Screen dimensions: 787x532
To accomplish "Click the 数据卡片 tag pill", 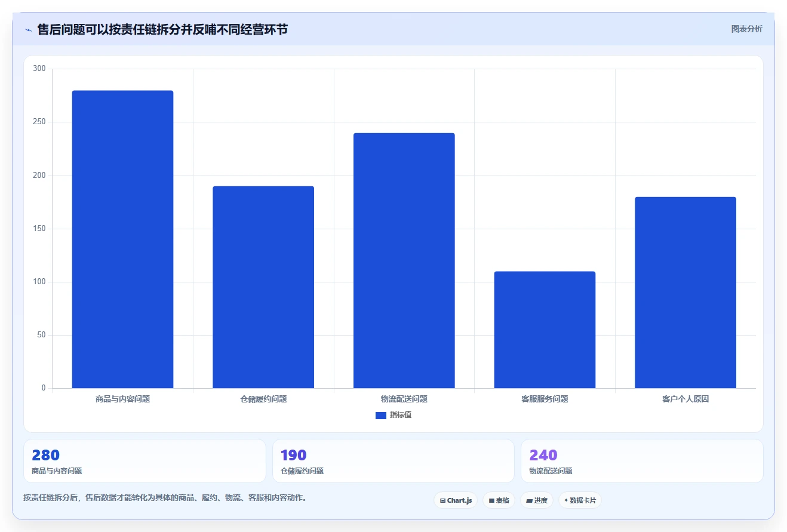I will click(580, 500).
